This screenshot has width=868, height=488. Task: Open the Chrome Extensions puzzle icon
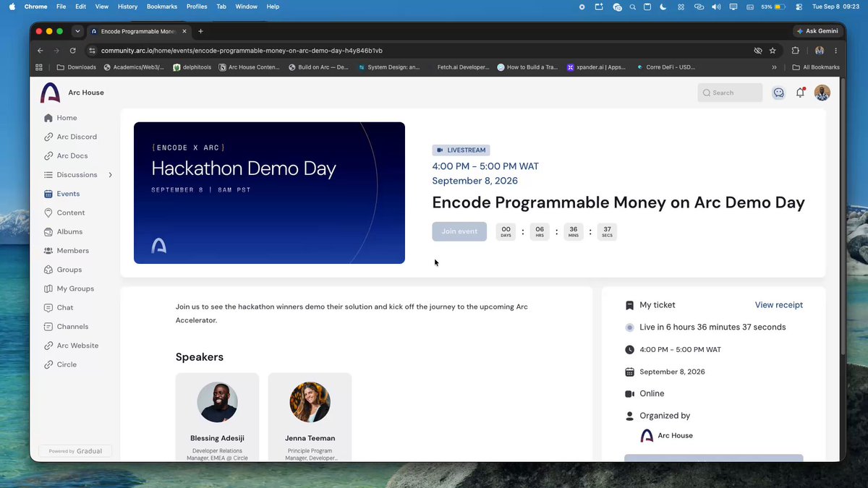796,51
